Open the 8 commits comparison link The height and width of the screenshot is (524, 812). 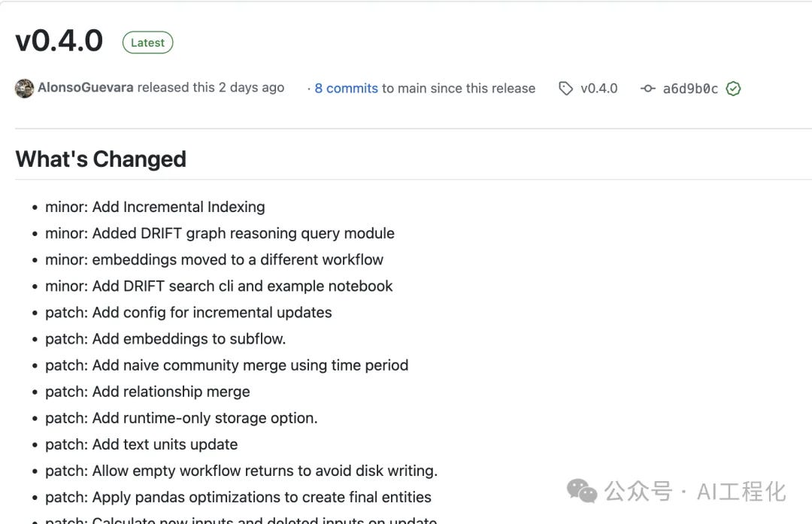pyautogui.click(x=346, y=88)
